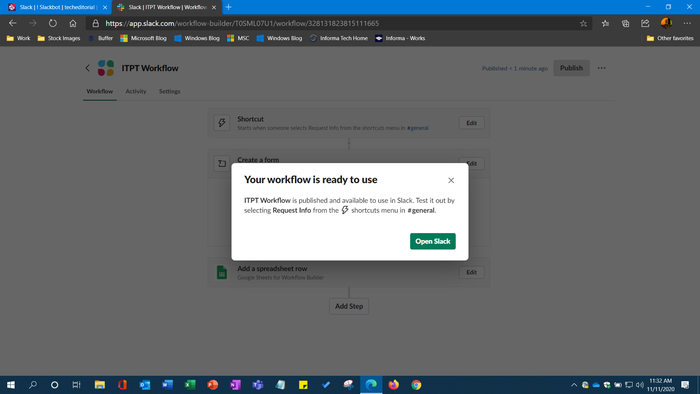This screenshot has width=700, height=394.
Task: Open File Explorer from the taskbar
Action: (x=100, y=385)
